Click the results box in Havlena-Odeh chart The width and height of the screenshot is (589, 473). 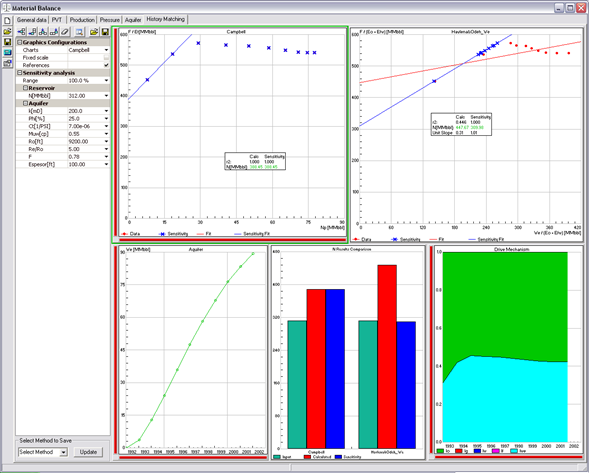[x=461, y=125]
